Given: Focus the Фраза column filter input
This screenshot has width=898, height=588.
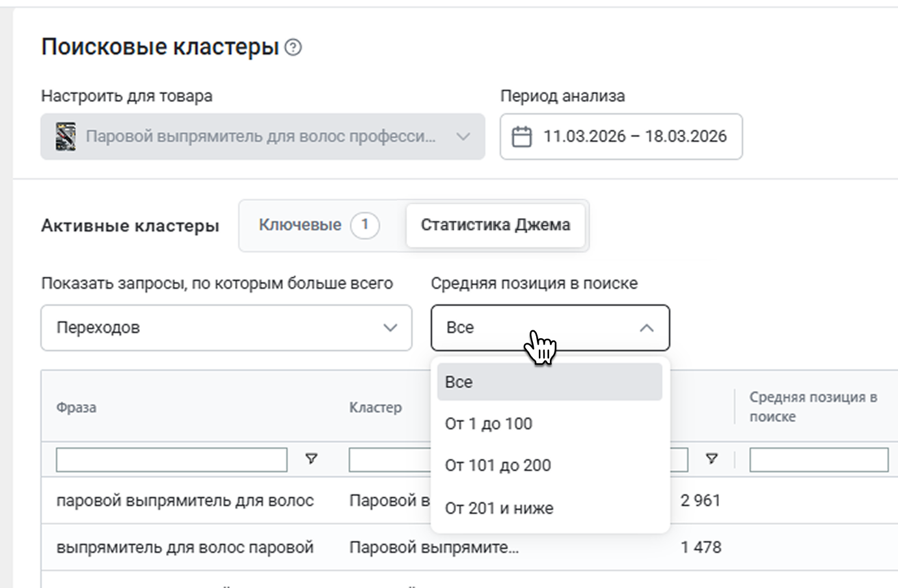Looking at the screenshot, I should click(171, 459).
